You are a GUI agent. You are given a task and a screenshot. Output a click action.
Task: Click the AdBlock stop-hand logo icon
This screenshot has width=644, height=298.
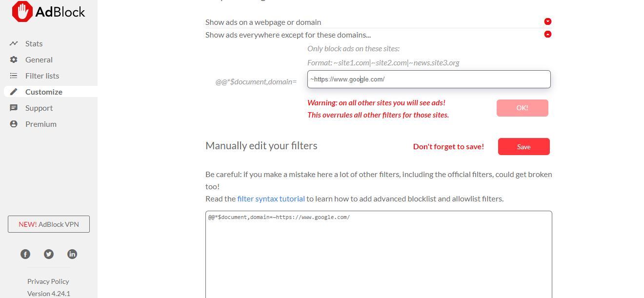click(x=22, y=12)
